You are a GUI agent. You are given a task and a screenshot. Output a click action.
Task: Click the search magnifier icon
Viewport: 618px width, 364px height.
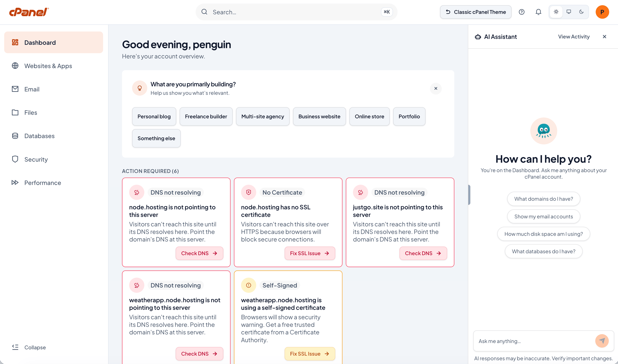point(204,12)
